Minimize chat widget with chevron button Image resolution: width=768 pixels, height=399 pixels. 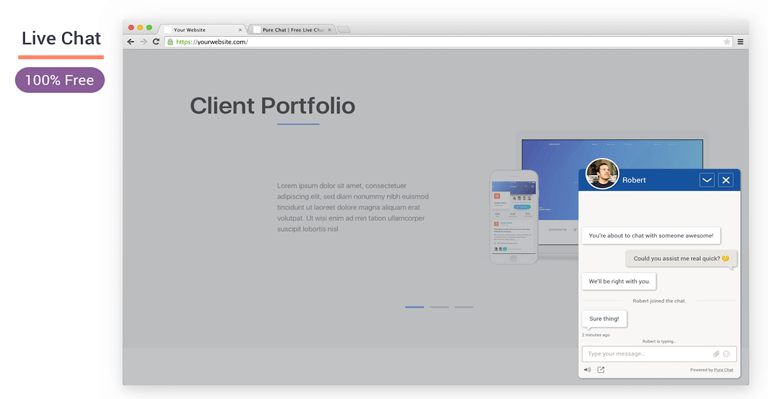pyautogui.click(x=707, y=180)
